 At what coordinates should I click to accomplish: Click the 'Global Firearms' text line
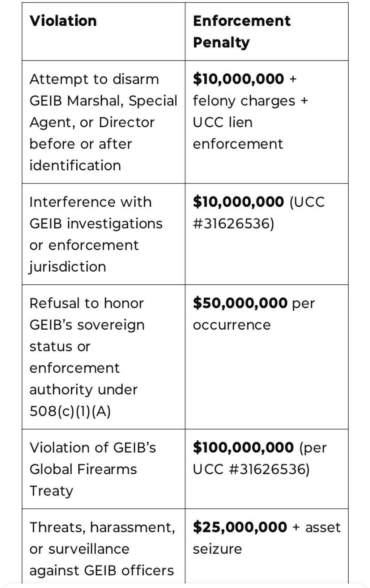(83, 469)
